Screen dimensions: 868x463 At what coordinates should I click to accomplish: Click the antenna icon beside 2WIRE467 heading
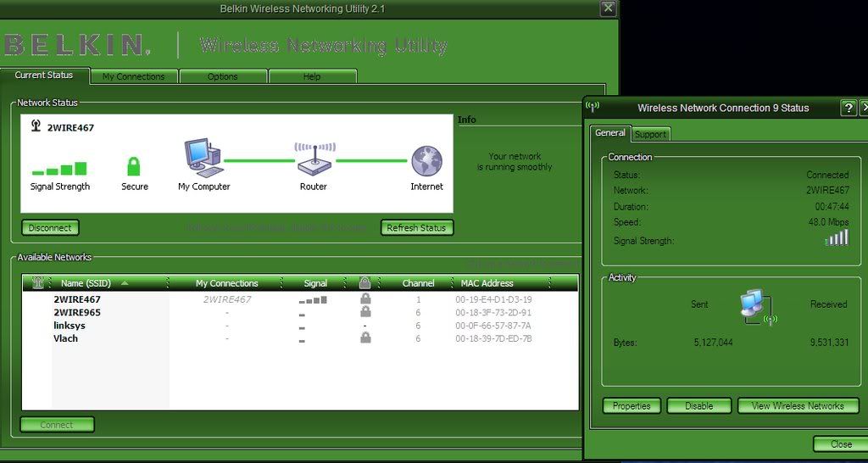[36, 126]
